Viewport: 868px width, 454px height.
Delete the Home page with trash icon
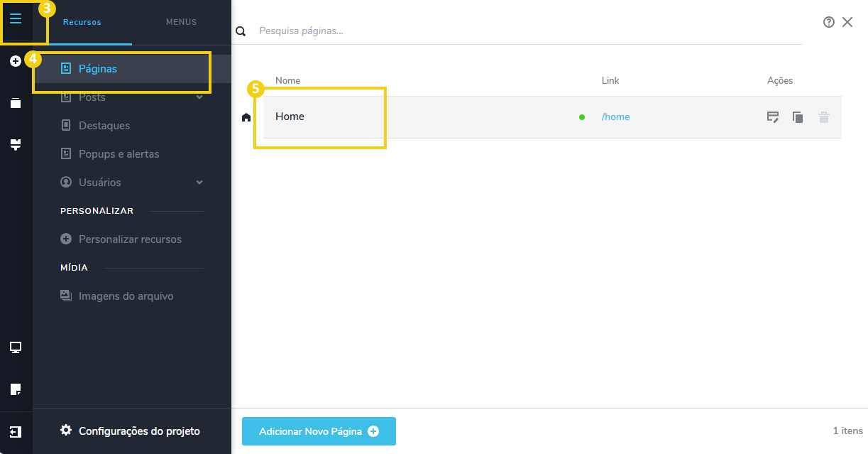click(x=823, y=117)
